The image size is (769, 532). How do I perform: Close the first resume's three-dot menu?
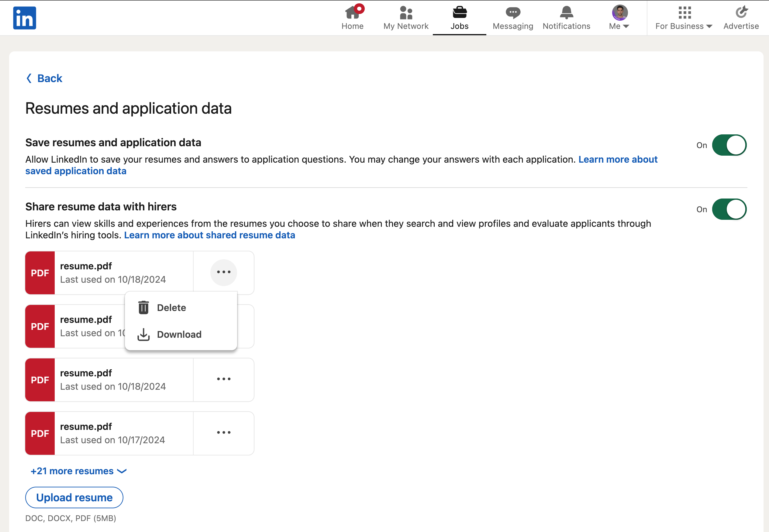click(x=224, y=272)
